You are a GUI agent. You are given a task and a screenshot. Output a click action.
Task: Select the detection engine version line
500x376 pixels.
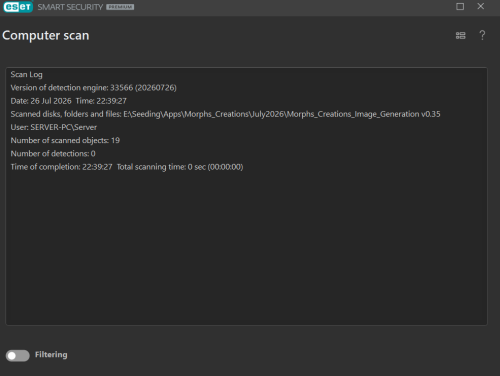click(93, 88)
